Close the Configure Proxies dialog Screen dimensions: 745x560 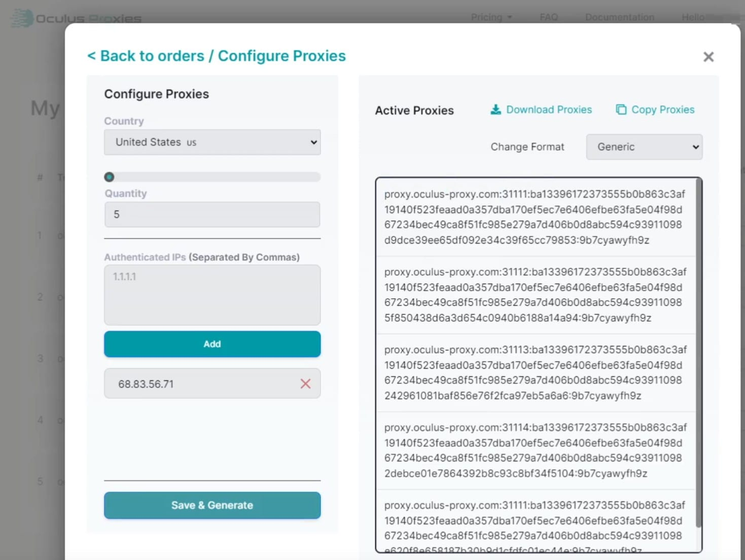[708, 57]
